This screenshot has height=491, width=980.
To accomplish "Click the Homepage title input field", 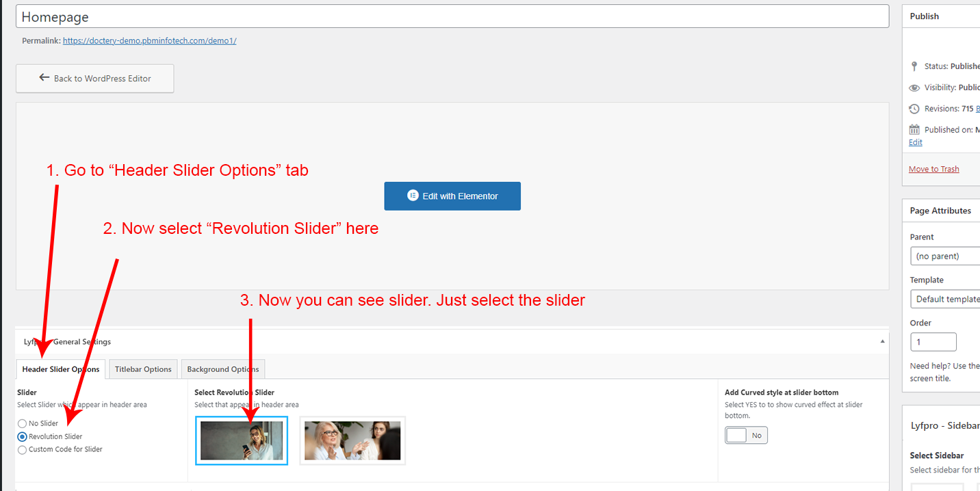I will (452, 17).
